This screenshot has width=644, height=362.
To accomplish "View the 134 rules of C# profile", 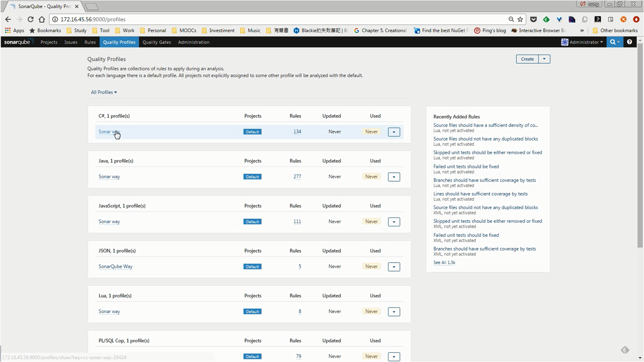I will pyautogui.click(x=297, y=132).
